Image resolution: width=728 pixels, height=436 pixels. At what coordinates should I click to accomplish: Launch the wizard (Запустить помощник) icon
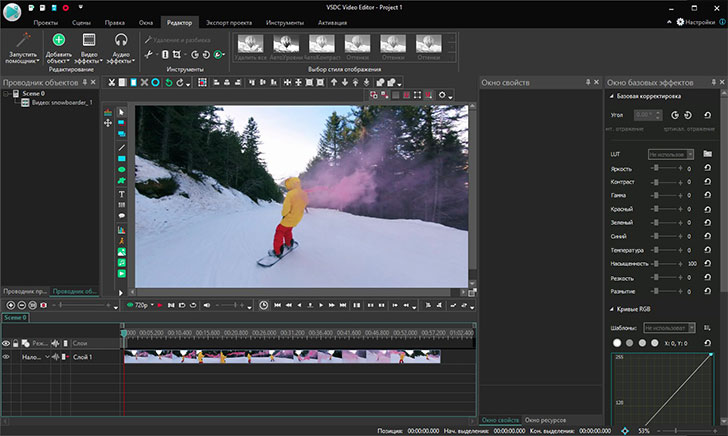pos(22,41)
